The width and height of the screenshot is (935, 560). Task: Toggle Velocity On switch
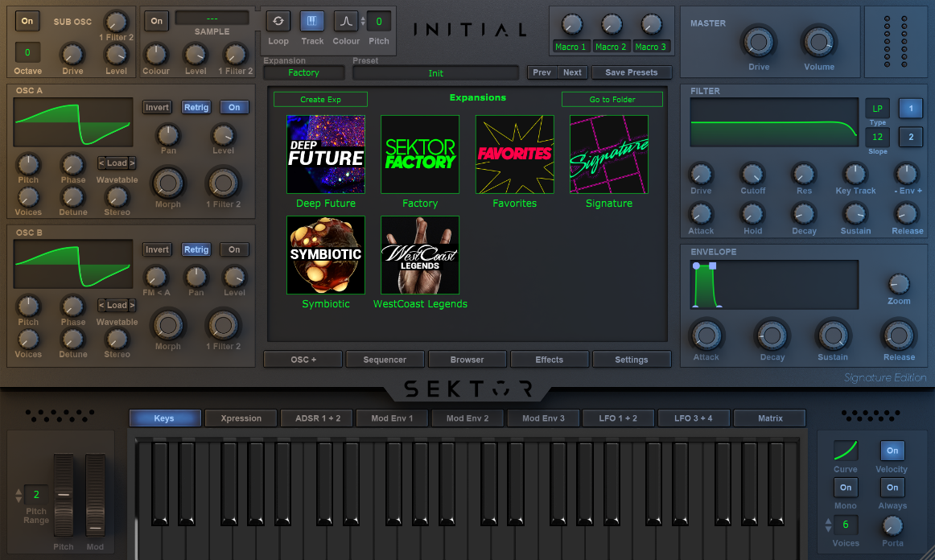tap(892, 451)
